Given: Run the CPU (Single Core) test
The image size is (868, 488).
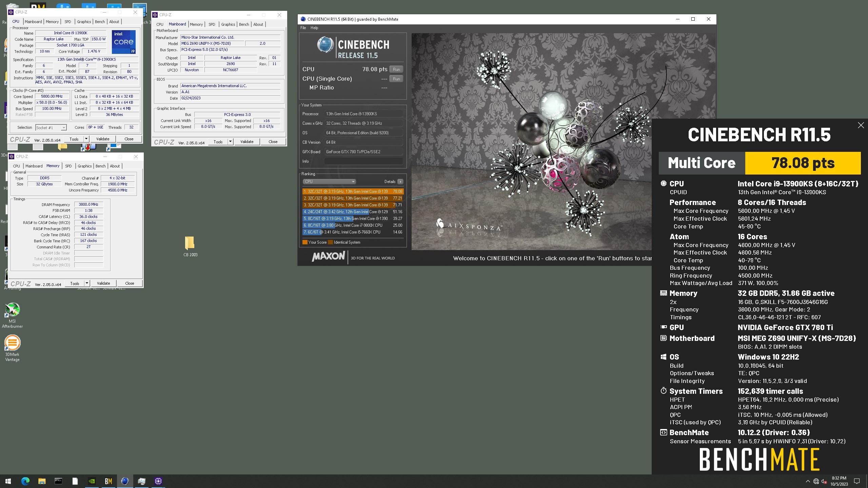Looking at the screenshot, I should [x=396, y=79].
